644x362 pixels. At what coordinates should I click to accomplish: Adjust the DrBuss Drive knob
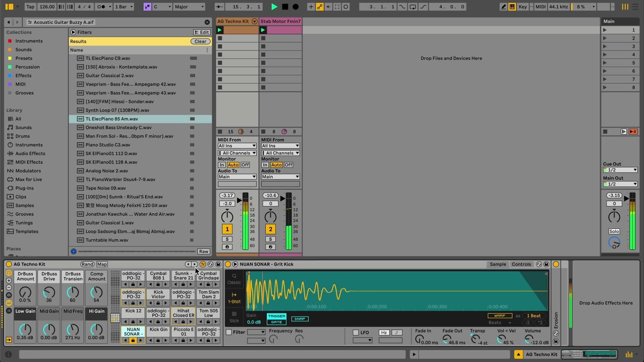point(49,292)
